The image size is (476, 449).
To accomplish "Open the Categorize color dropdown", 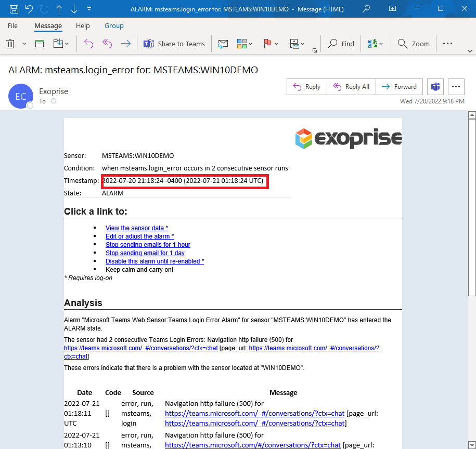I will pyautogui.click(x=245, y=44).
